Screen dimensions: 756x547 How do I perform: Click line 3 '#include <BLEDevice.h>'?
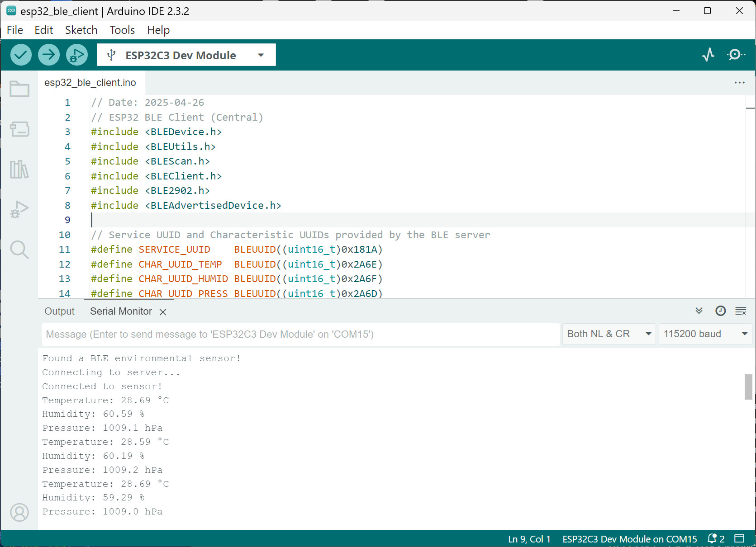(156, 132)
